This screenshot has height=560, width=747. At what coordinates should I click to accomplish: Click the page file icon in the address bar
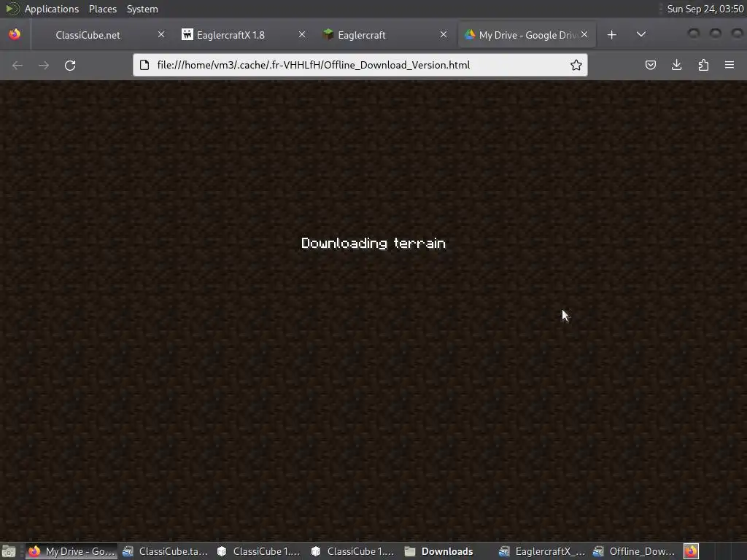point(145,65)
